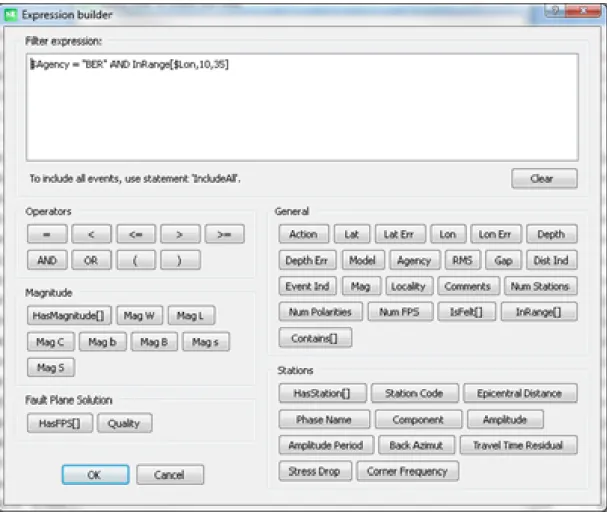This screenshot has height=512, width=607.
Task: Add the Agency field
Action: [415, 260]
